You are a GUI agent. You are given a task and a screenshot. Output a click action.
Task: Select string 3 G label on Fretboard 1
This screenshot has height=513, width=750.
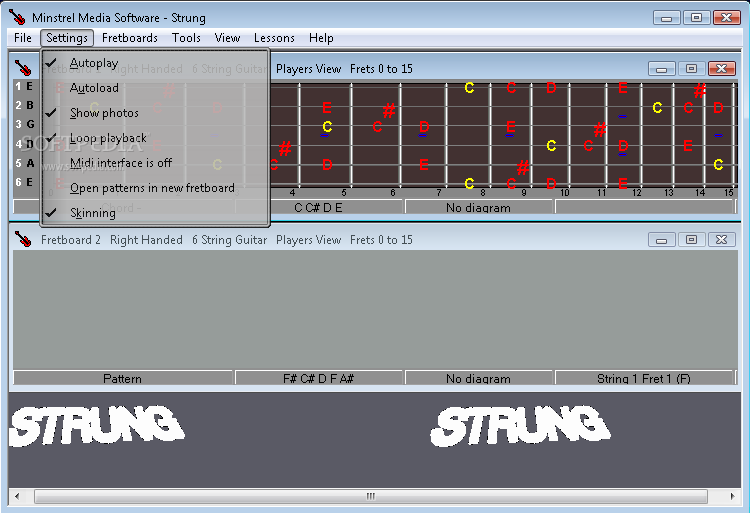(x=24, y=124)
